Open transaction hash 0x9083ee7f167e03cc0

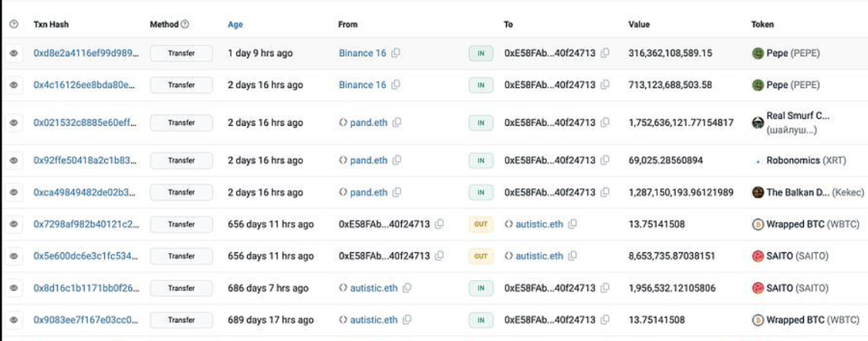coord(86,319)
